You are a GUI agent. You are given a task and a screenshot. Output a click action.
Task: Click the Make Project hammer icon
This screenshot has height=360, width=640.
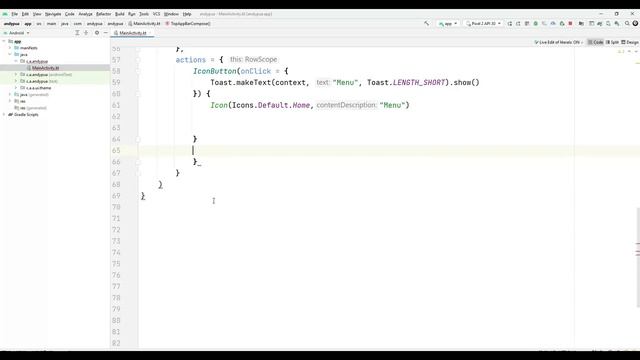pyautogui.click(x=427, y=24)
